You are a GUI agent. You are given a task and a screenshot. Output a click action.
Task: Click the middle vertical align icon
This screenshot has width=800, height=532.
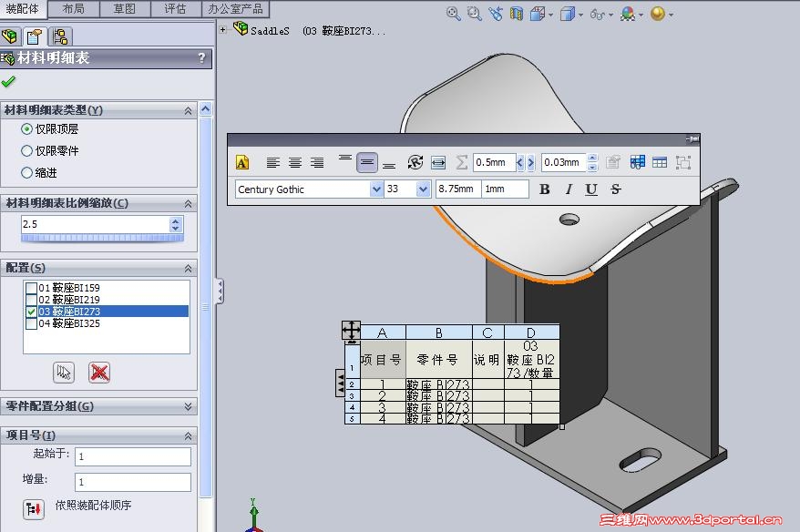pyautogui.click(x=367, y=163)
